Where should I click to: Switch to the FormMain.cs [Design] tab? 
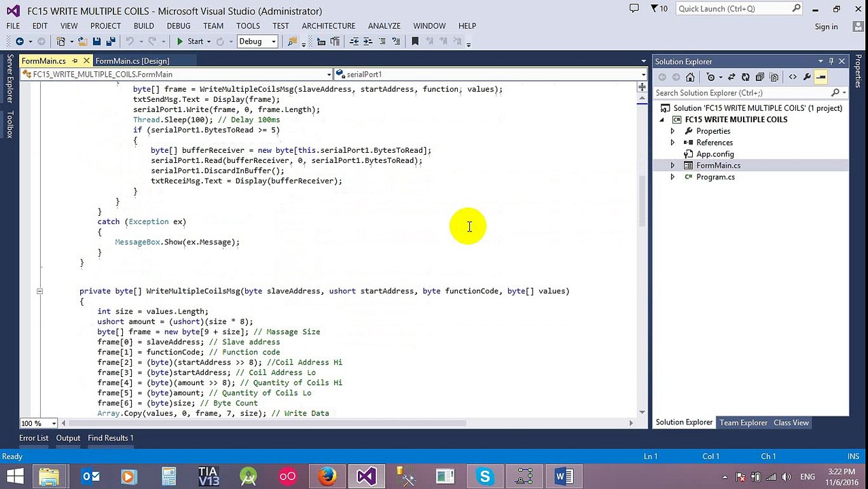(x=132, y=61)
